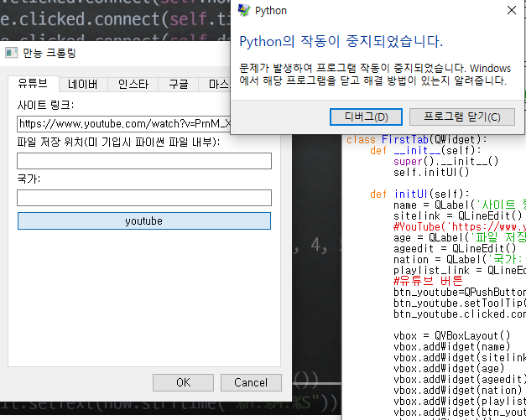Click 'class FirstTab(QWidget):' code line
526x420 pixels.
pos(417,139)
